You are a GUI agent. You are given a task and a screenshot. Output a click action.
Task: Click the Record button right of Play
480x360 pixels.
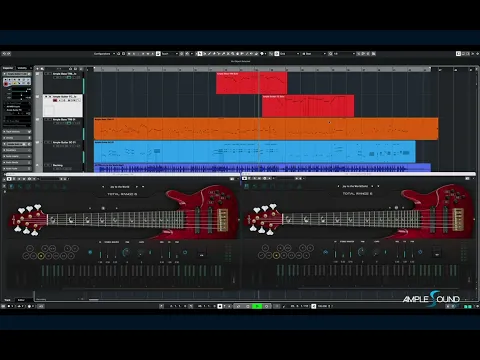point(267,306)
